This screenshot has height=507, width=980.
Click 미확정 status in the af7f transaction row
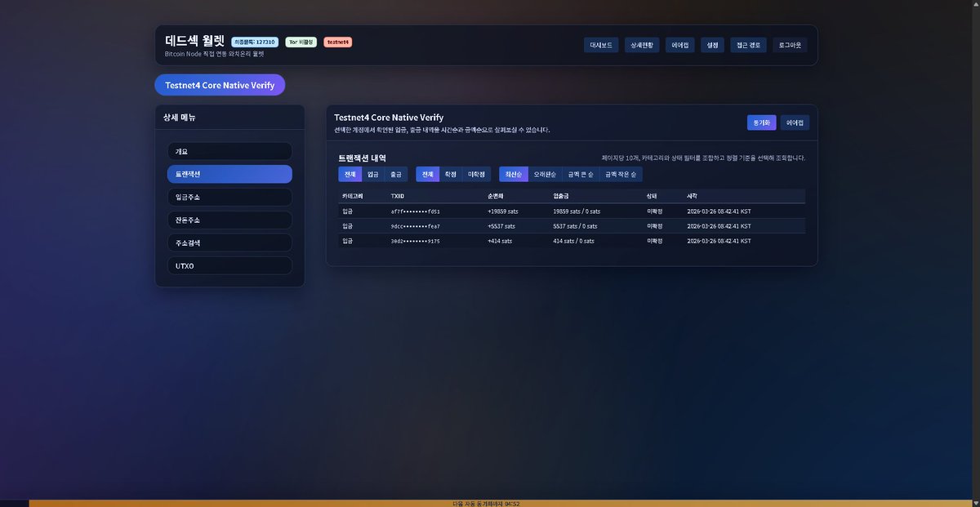pyautogui.click(x=655, y=211)
